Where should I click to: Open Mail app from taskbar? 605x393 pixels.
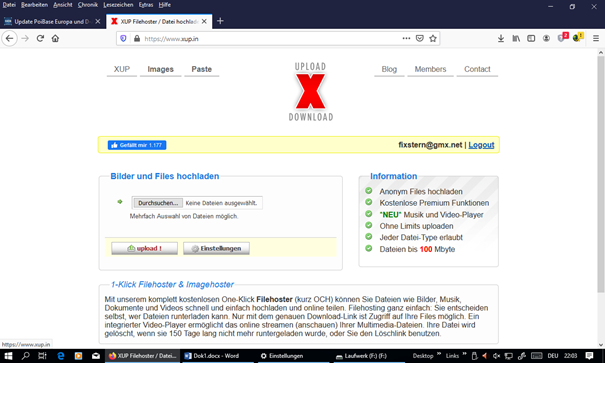pyautogui.click(x=96, y=356)
